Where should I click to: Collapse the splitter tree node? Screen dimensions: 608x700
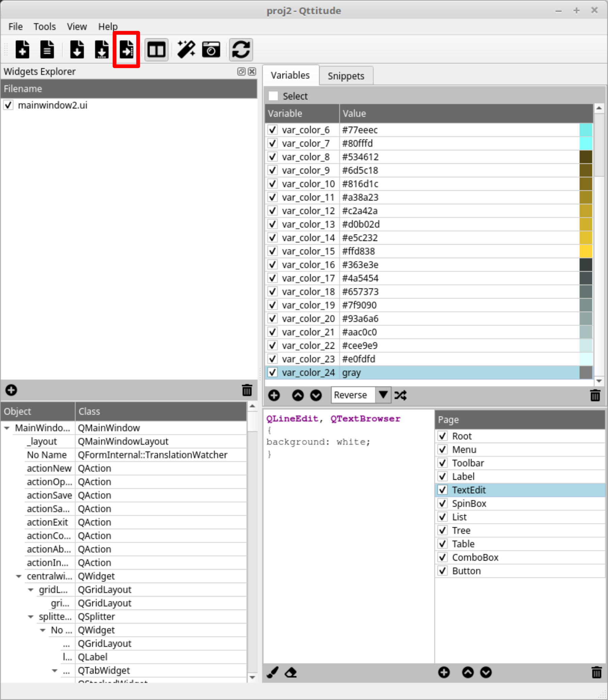[x=31, y=616]
